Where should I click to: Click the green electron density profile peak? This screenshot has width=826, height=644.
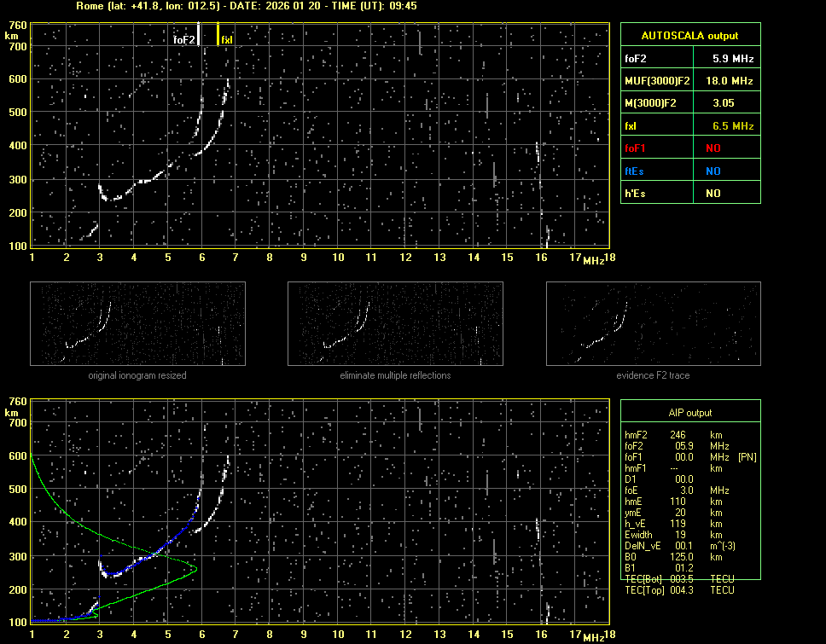tap(195, 568)
